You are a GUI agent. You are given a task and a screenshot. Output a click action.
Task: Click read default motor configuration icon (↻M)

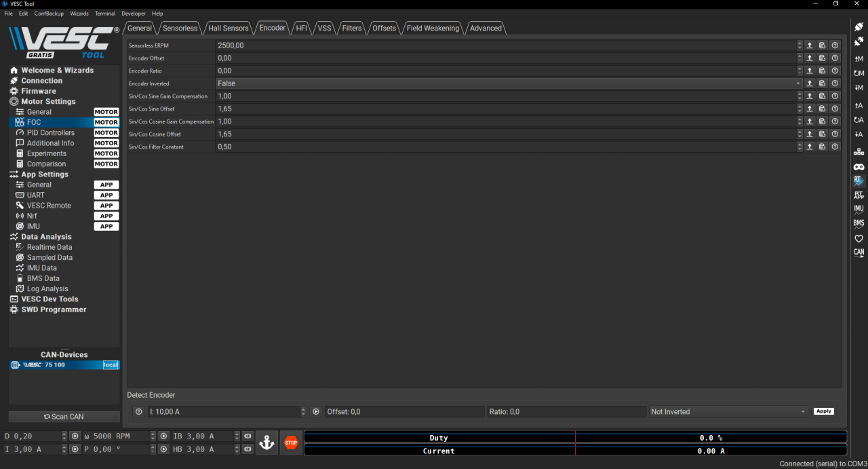pos(859,73)
